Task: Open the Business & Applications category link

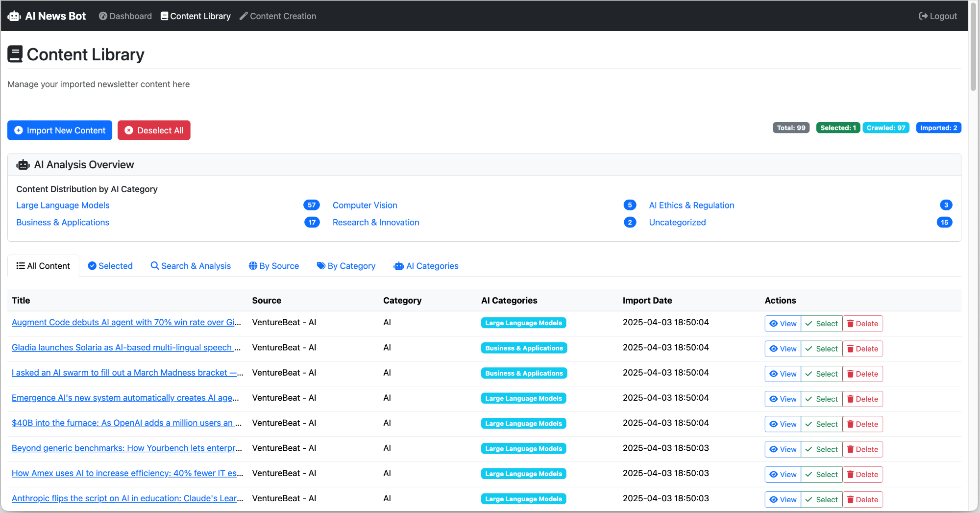Action: (x=63, y=223)
